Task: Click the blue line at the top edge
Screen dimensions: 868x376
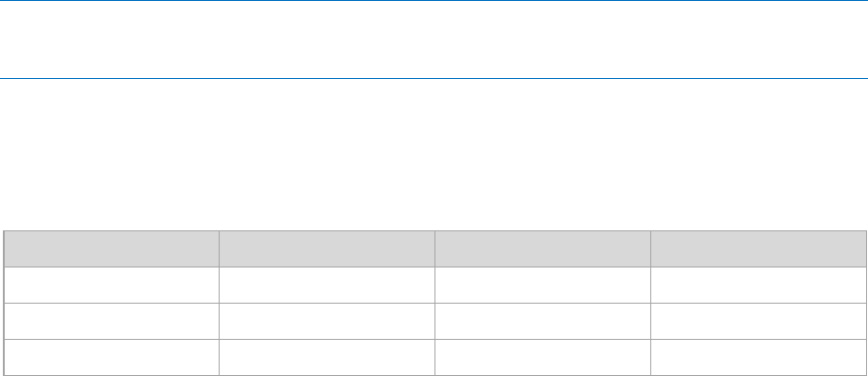Action: 434,1
